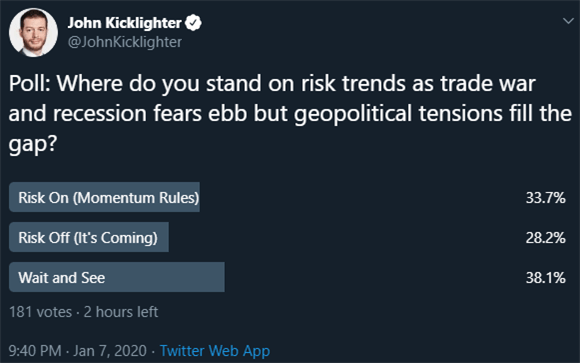Click John Kicklighter's profile photo
The image size is (580, 363).
[x=33, y=33]
